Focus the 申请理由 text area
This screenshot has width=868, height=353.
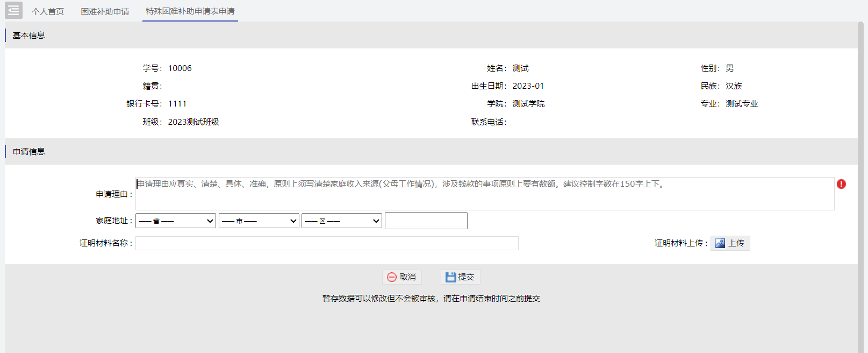(x=485, y=194)
